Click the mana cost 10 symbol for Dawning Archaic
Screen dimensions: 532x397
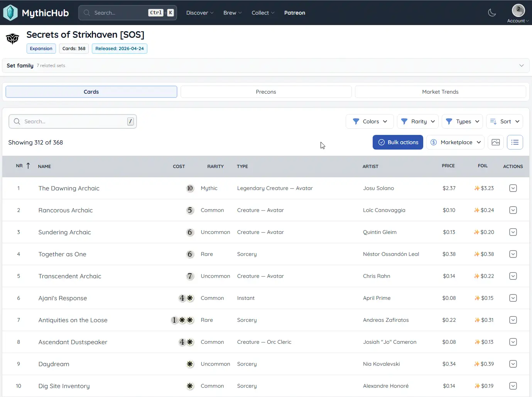pos(190,188)
